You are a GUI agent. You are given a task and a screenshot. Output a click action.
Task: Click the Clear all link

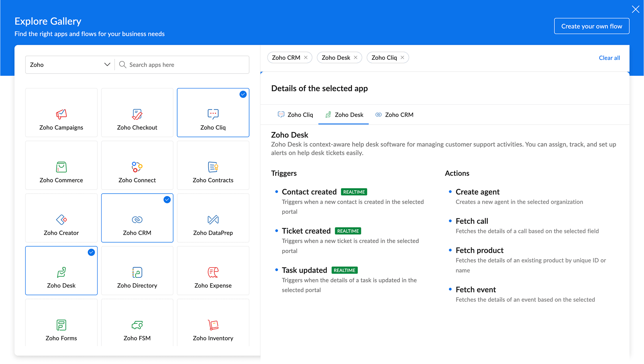coord(609,58)
